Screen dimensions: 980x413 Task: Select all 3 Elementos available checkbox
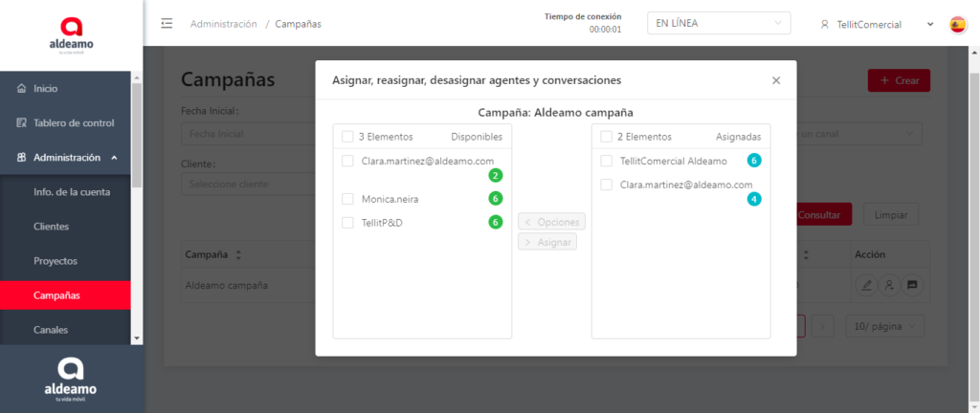(347, 137)
